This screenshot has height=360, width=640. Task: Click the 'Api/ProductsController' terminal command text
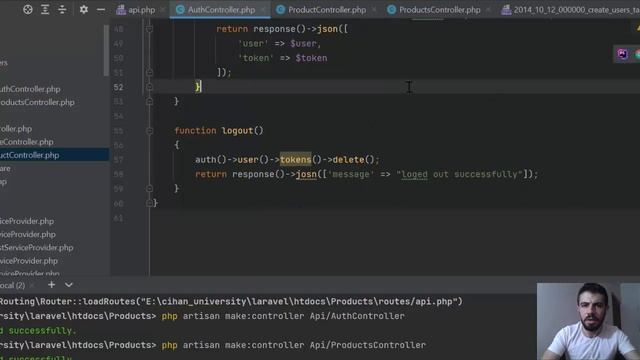pos(368,345)
